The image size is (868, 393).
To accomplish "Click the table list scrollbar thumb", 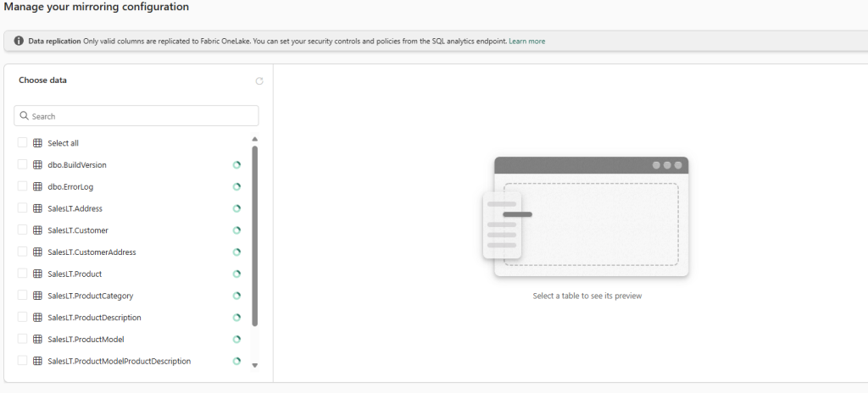I will pyautogui.click(x=254, y=235).
